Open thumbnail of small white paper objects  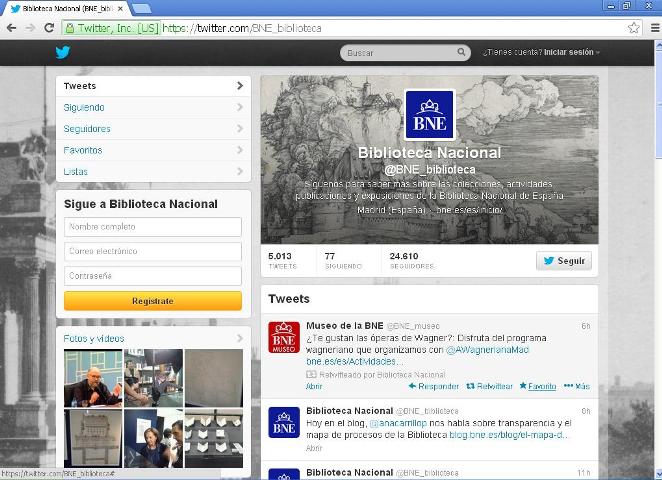coord(214,438)
